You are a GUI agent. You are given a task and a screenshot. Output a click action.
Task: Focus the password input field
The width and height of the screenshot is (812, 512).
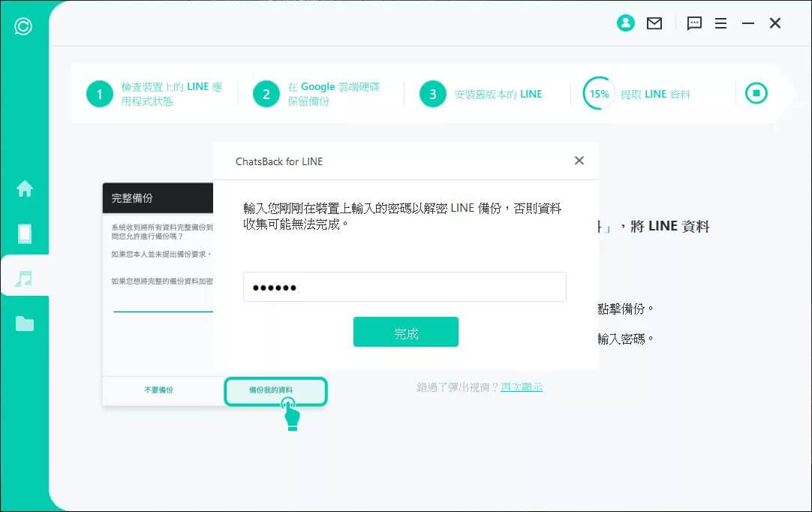tap(404, 287)
